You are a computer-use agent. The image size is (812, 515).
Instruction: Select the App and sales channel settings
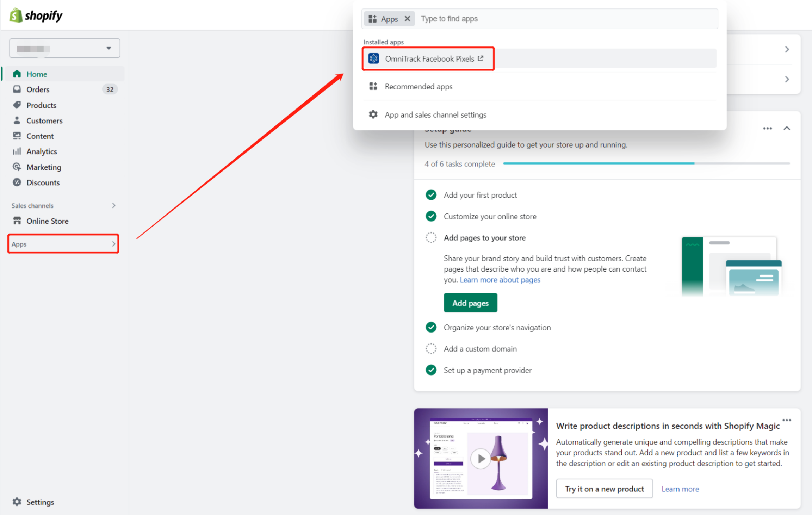435,114
